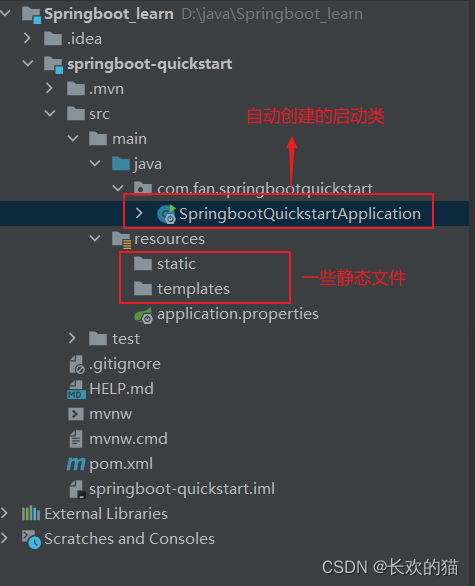This screenshot has width=475, height=586.
Task: Click the Springboot_learn project folder icon
Action: click(x=31, y=15)
